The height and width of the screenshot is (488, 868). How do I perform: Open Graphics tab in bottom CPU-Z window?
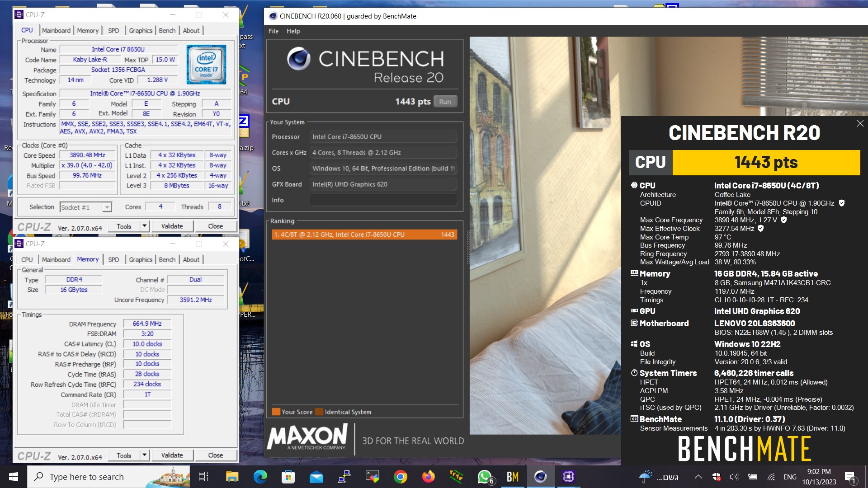tap(141, 259)
